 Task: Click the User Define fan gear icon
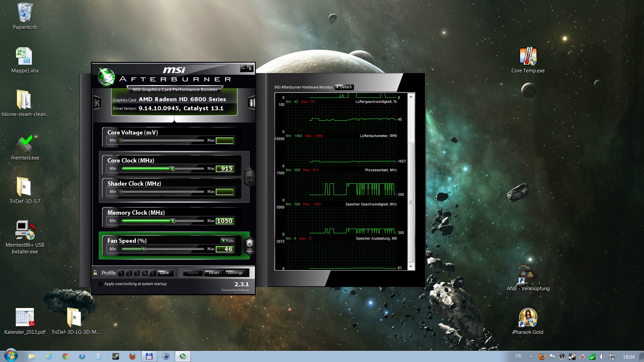250,246
